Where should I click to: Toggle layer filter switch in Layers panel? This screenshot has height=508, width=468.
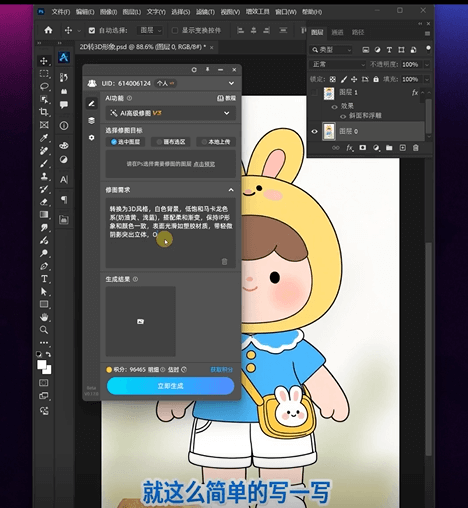tap(428, 49)
